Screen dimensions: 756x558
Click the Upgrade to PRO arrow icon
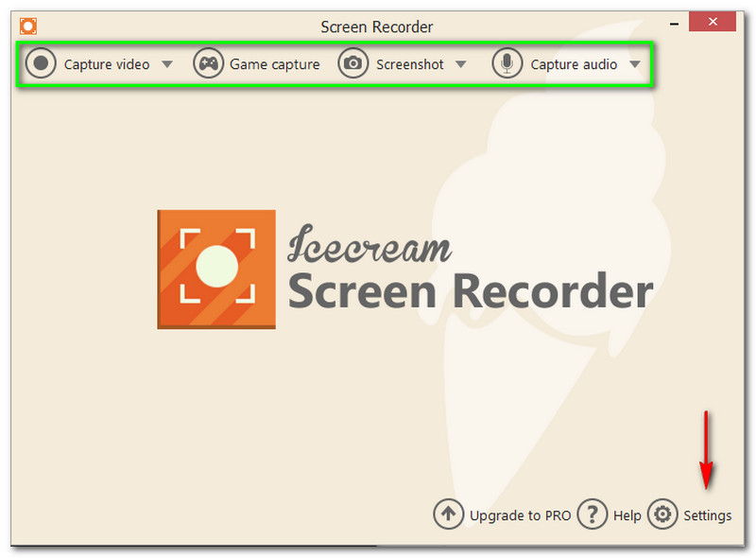pyautogui.click(x=448, y=514)
